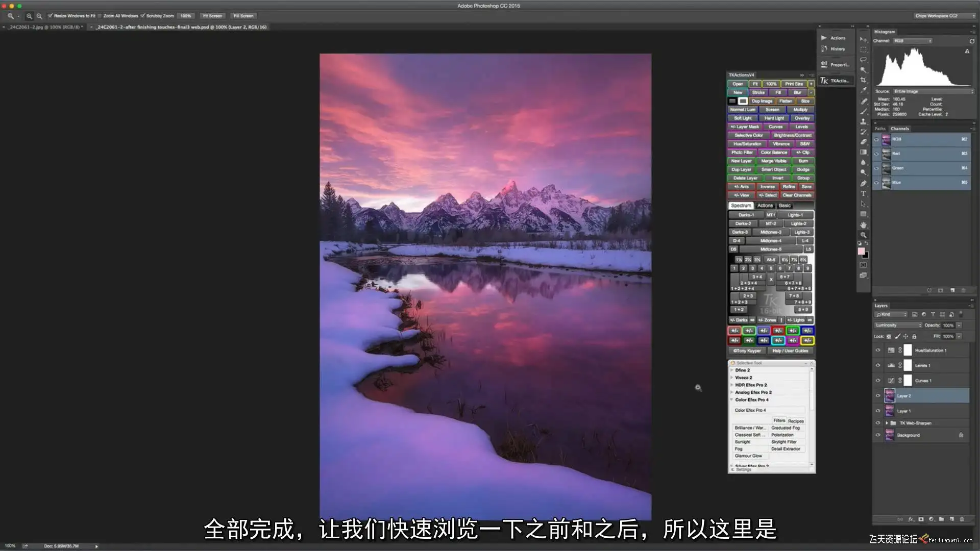Pick the Eyedropper tool

click(863, 90)
